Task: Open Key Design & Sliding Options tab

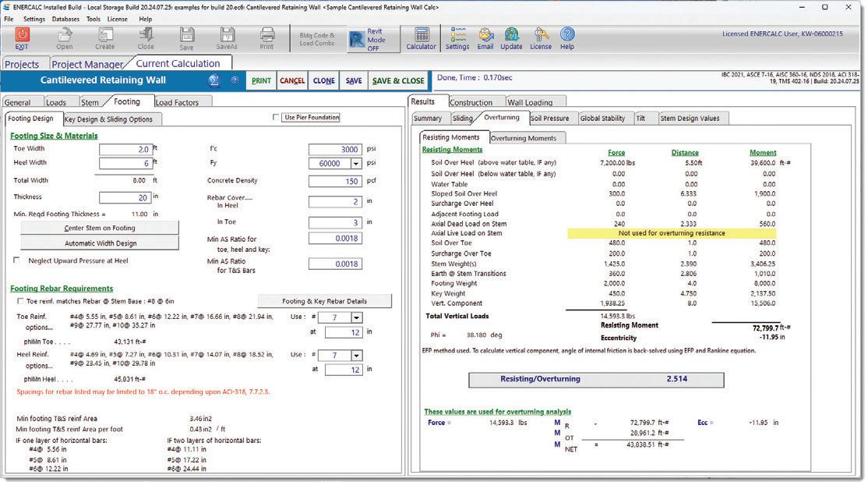Action: coord(108,119)
